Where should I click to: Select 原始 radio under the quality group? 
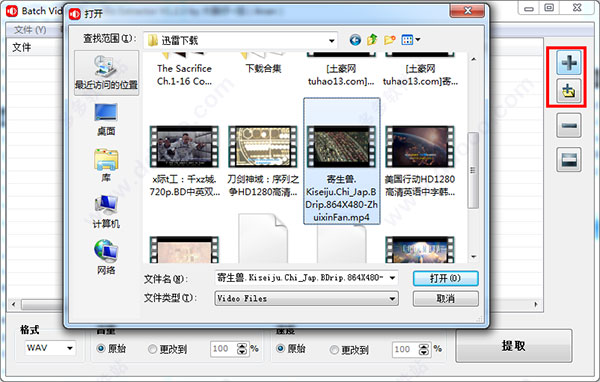(x=101, y=349)
